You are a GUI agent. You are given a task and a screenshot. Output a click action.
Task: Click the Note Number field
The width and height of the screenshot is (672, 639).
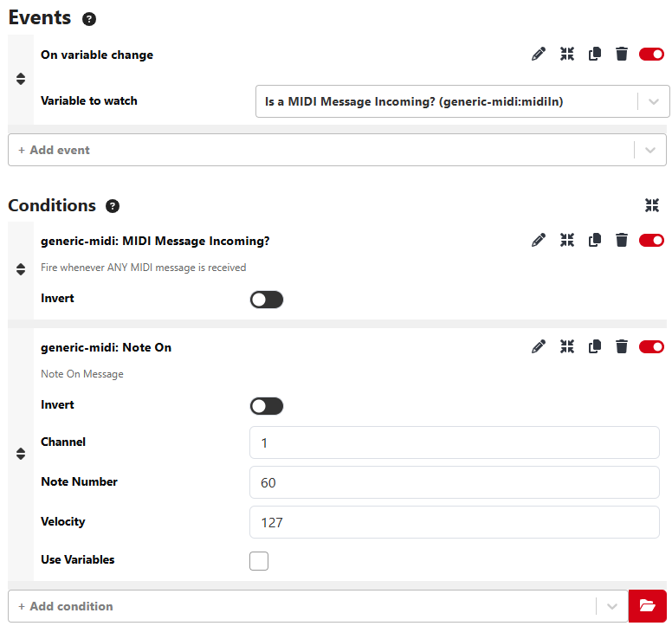[x=455, y=482]
